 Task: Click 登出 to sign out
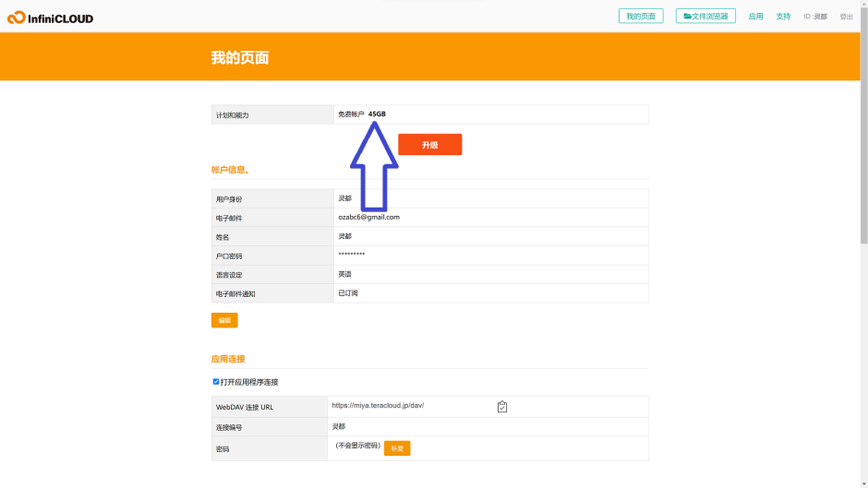point(846,17)
